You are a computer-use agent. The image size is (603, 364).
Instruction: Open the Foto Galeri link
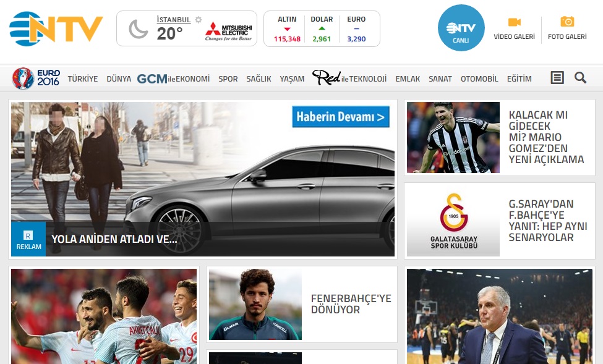pos(567,36)
